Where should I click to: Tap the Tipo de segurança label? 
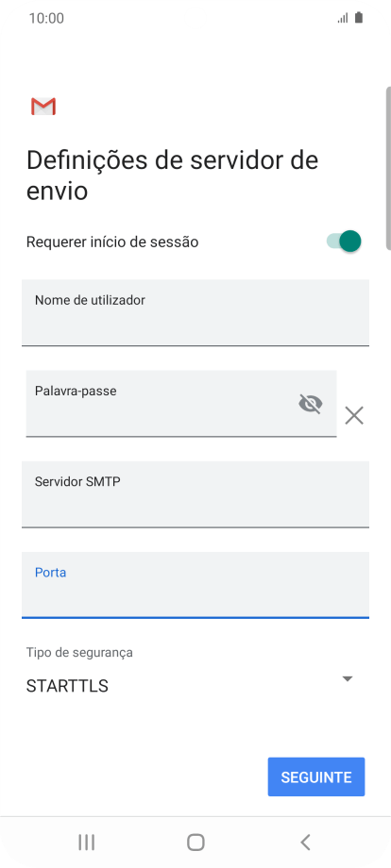79,653
